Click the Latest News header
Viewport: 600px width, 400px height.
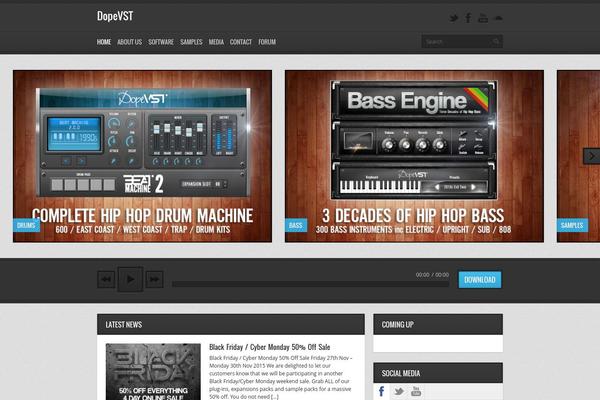pyautogui.click(x=231, y=325)
